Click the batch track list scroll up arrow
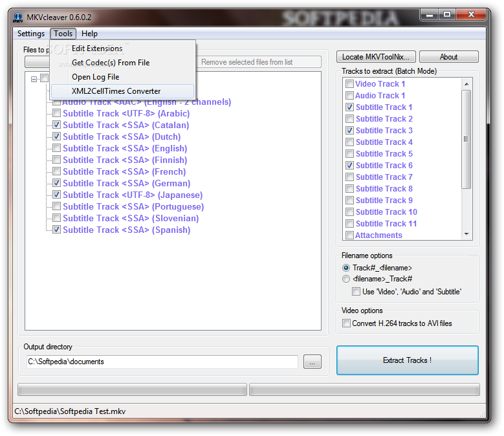504x436 pixels. coord(466,84)
